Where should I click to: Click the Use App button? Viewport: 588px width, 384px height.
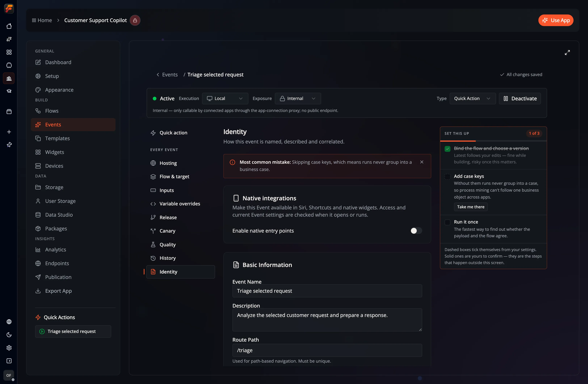click(x=556, y=20)
